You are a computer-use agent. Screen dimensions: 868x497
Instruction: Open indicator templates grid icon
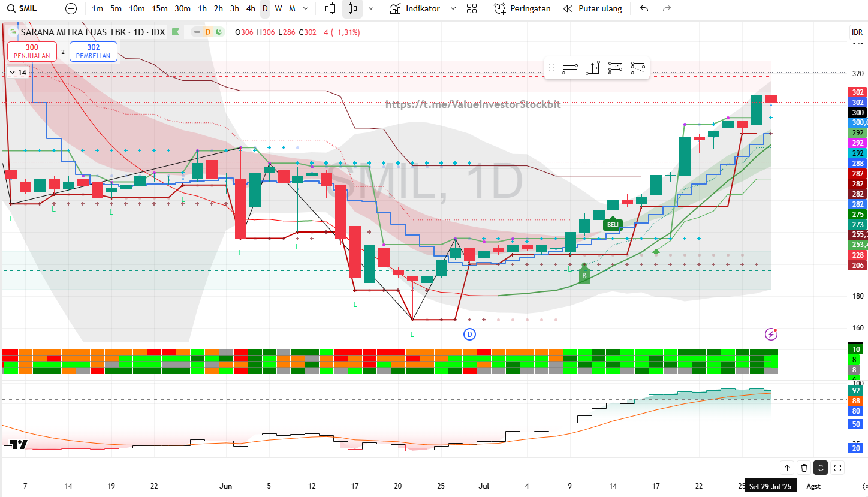472,8
